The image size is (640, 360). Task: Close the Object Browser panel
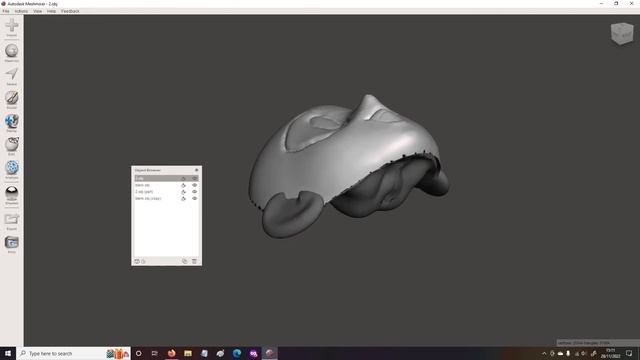pos(197,170)
